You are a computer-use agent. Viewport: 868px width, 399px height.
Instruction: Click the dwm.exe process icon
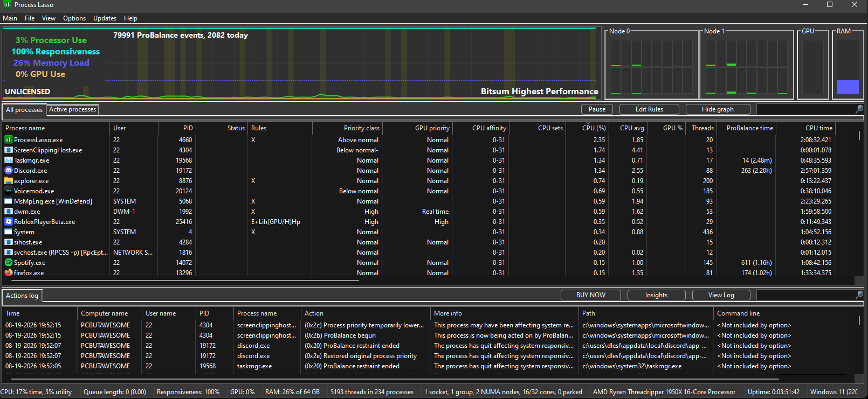pyautogui.click(x=9, y=212)
